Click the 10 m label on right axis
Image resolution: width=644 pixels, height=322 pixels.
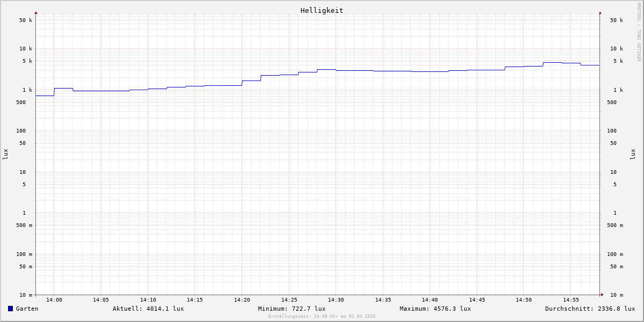[x=617, y=295]
